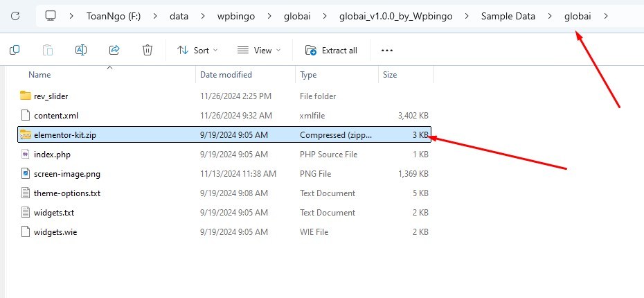The height and width of the screenshot is (298, 644).
Task: Click the Copy icon in toolbar
Action: pos(15,50)
